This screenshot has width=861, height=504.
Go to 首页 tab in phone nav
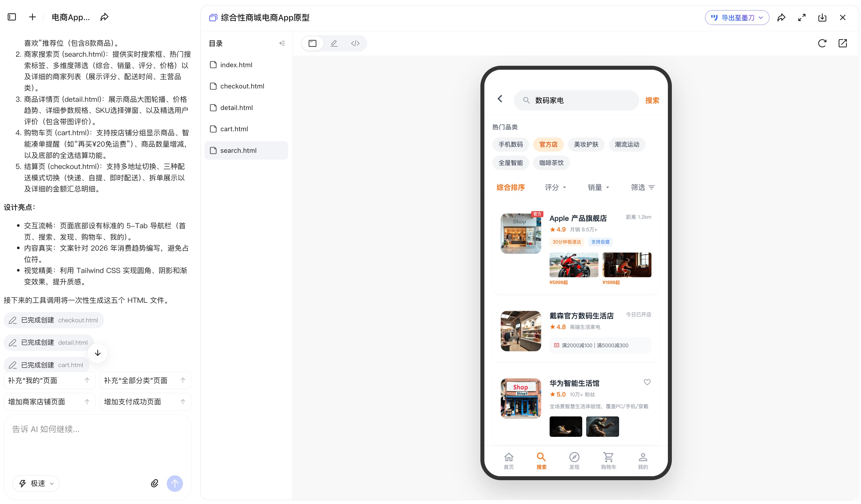(x=509, y=461)
